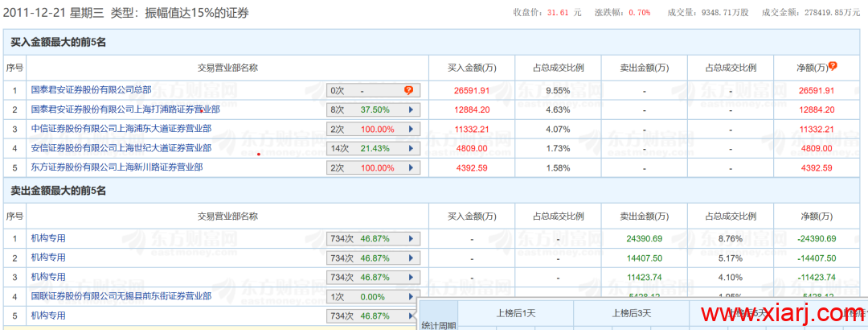Click the 8.76% sell proportion cell
Image resolution: width=868 pixels, height=330 pixels.
coord(731,239)
